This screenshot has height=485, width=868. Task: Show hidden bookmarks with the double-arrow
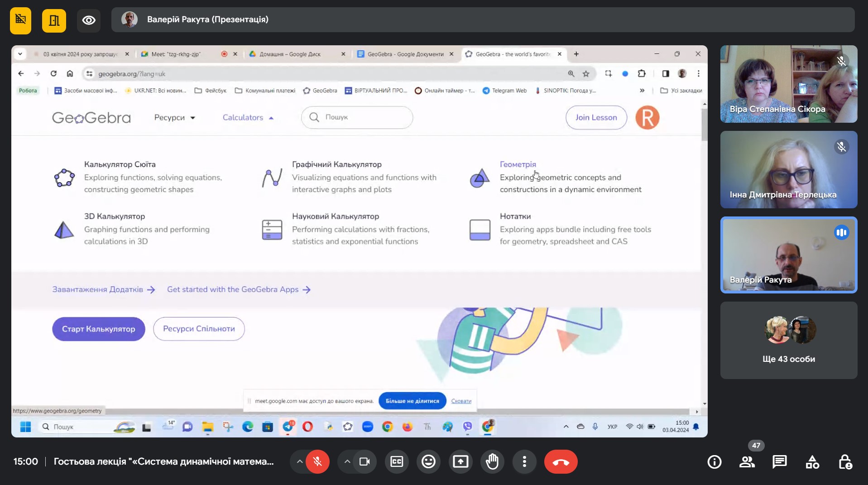(642, 91)
